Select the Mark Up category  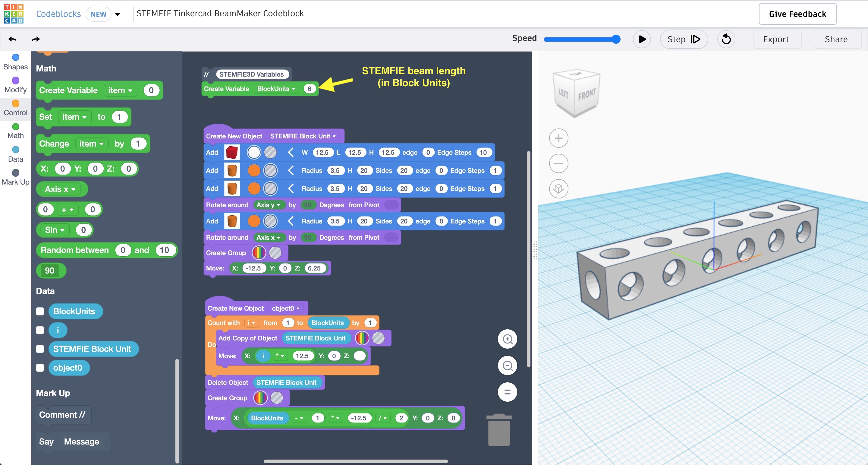point(15,177)
